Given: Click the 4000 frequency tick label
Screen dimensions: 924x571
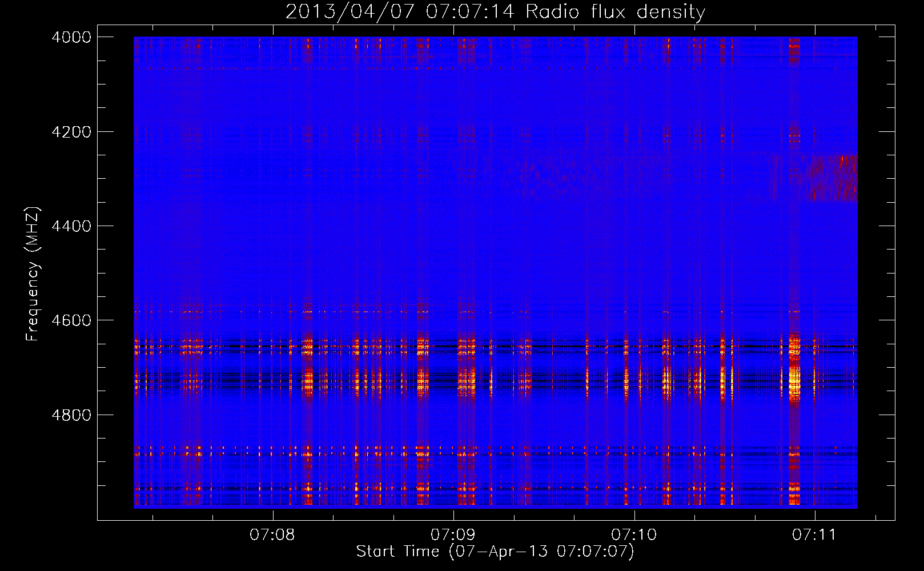Looking at the screenshot, I should tap(71, 37).
